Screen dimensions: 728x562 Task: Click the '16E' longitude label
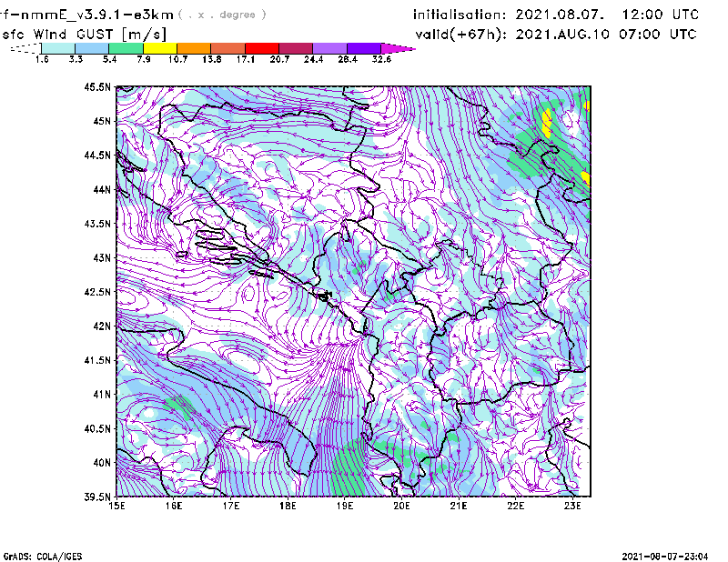tap(174, 506)
